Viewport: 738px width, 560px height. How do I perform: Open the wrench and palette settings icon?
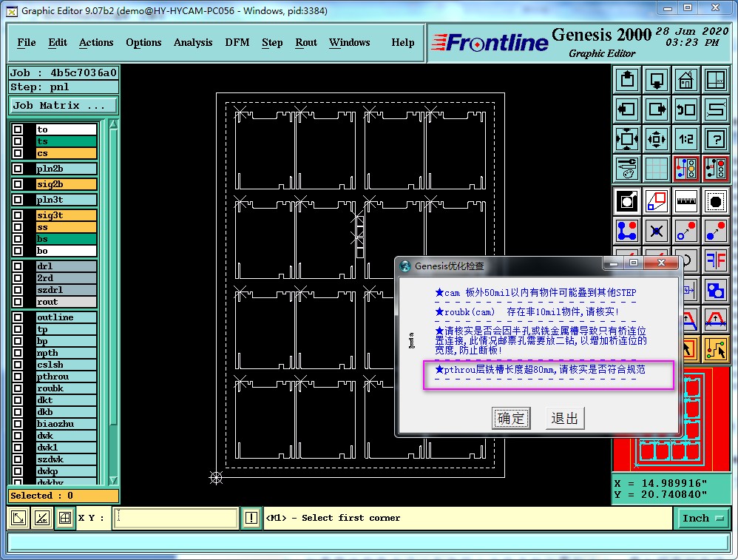coord(627,169)
